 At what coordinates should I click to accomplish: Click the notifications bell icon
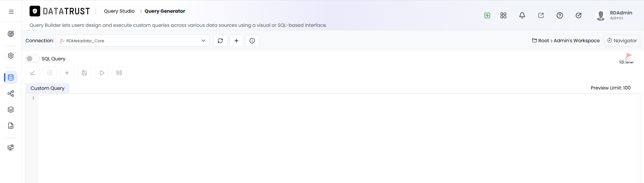pos(522,15)
